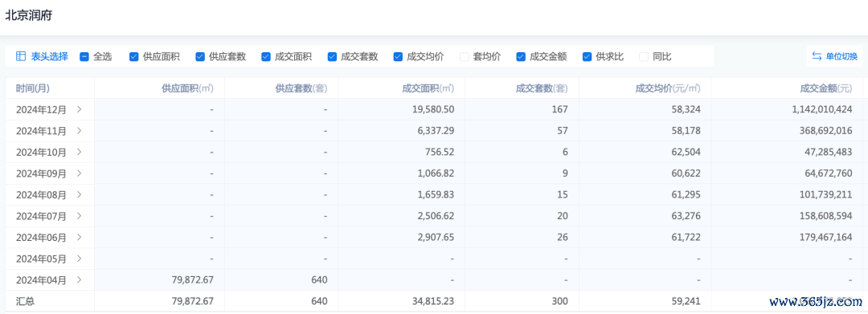
Task: Click the 表头选择 label
Action: [x=50, y=56]
